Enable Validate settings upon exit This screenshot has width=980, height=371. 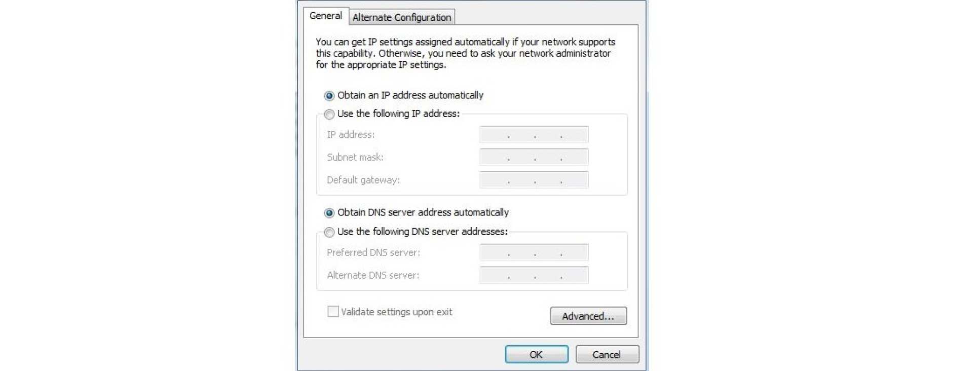333,311
